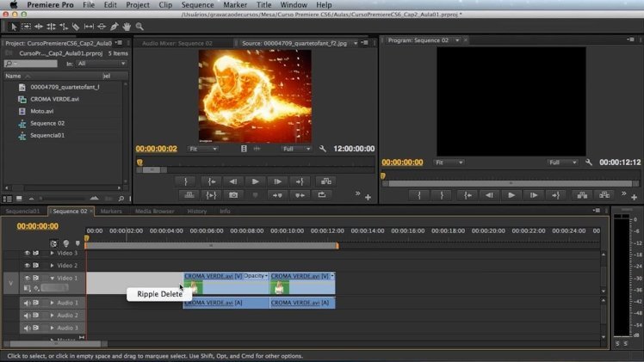The height and width of the screenshot is (362, 644).
Task: Toggle Video 2 track output eye
Action: 27,265
